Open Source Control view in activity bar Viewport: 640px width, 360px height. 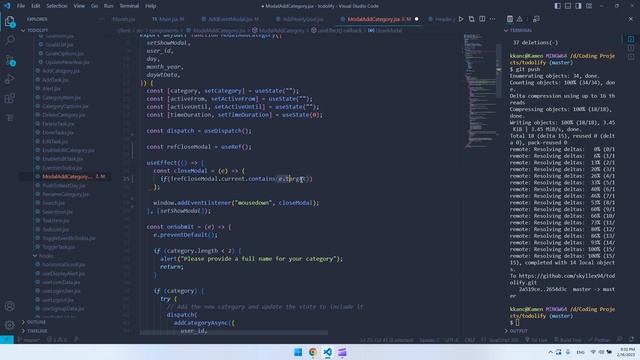(x=10, y=60)
